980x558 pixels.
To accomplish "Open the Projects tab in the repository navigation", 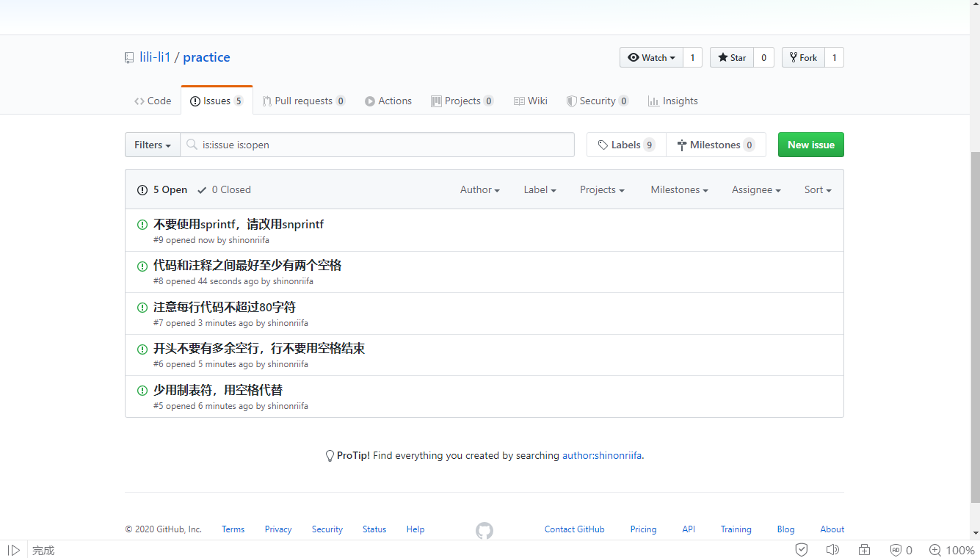I will click(x=462, y=101).
